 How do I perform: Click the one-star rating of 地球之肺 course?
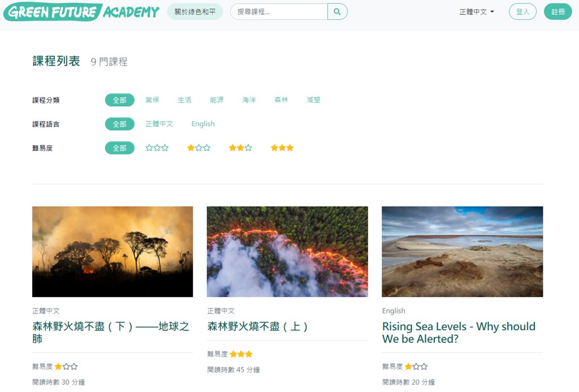pyautogui.click(x=66, y=367)
